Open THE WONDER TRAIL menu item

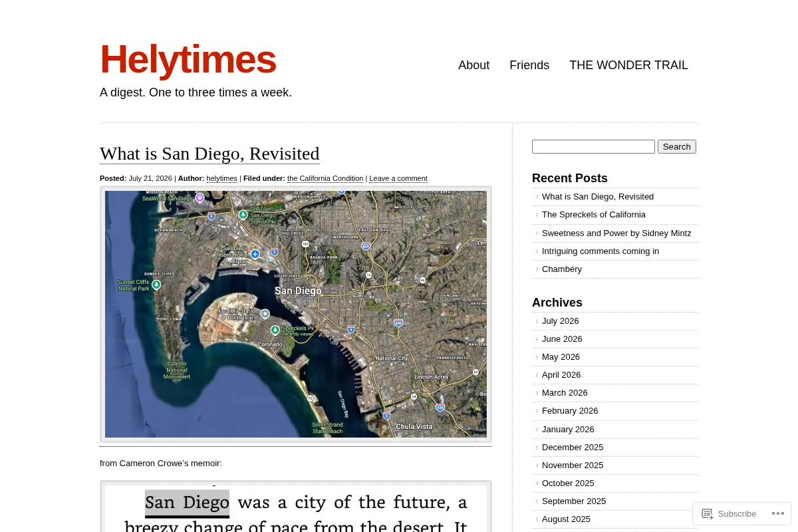click(x=628, y=65)
